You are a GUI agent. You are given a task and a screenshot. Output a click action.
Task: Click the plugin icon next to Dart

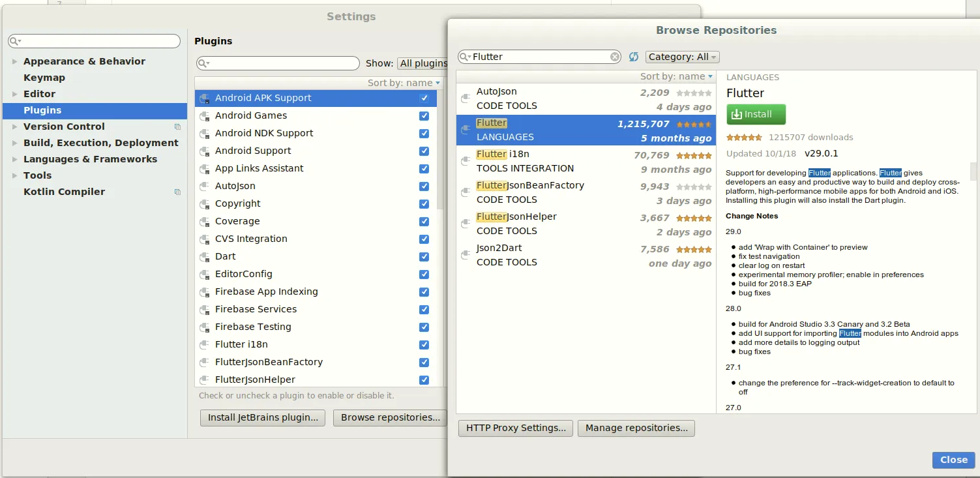coord(205,256)
